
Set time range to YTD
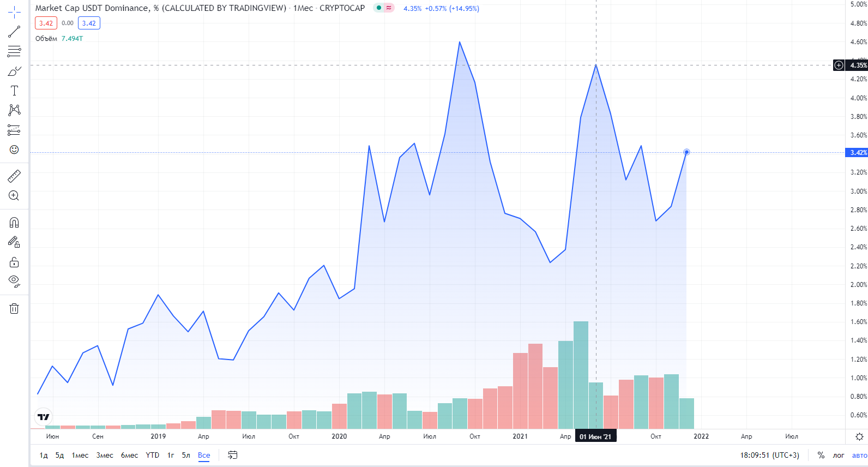(x=153, y=455)
